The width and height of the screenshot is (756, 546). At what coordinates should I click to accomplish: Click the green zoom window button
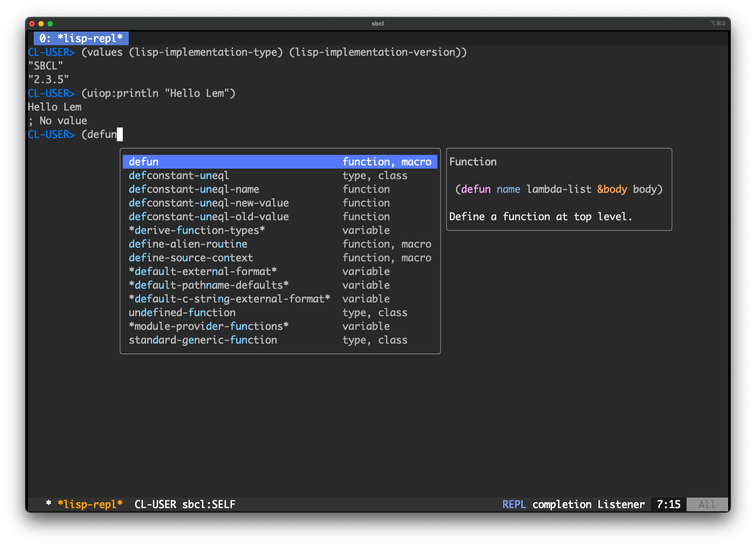click(x=50, y=24)
